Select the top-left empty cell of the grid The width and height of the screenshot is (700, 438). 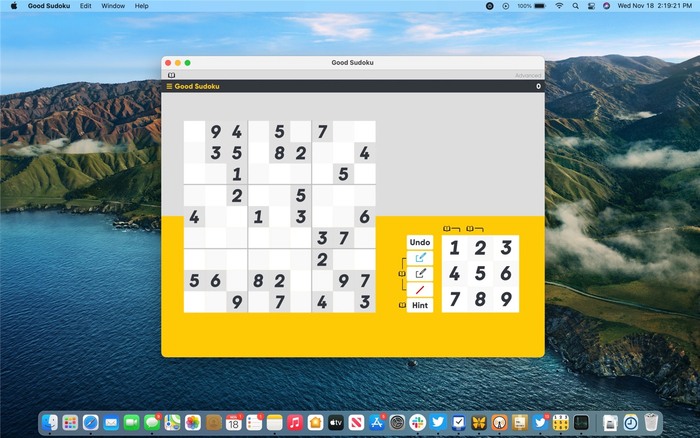[x=194, y=131]
